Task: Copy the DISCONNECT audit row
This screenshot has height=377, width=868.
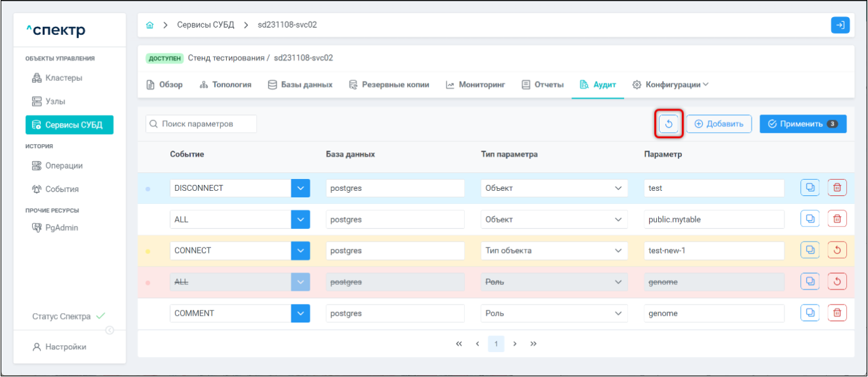Action: tap(810, 188)
